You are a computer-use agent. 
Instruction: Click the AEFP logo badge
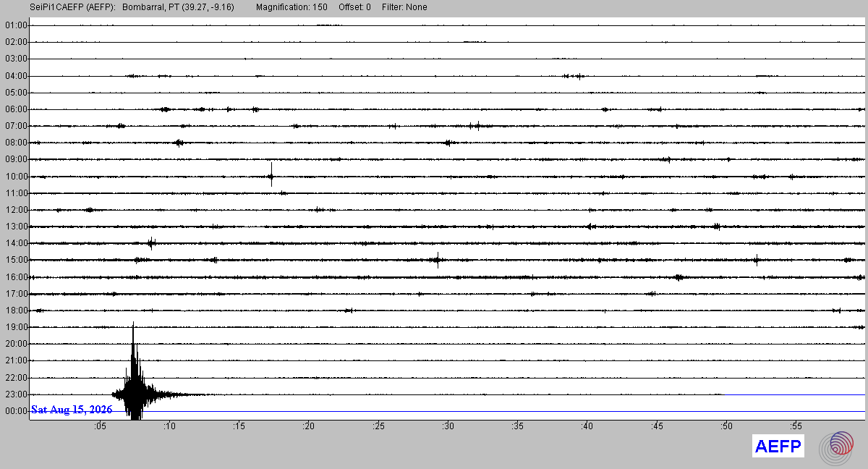click(778, 447)
